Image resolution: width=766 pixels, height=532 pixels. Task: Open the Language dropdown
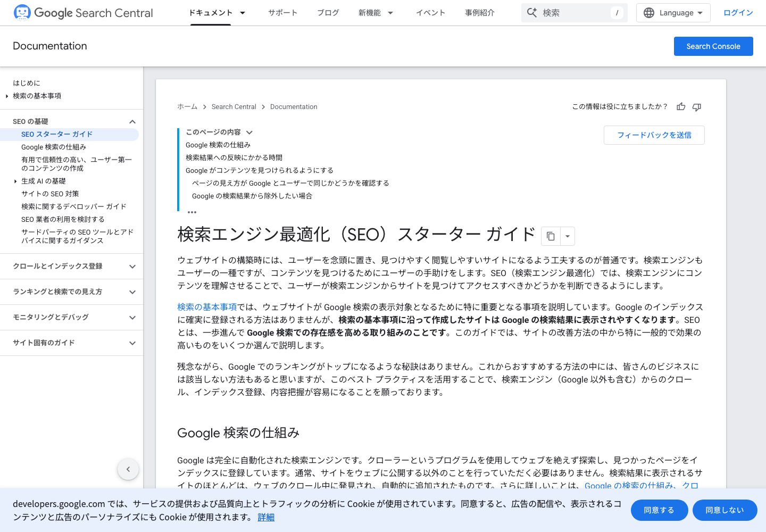point(673,13)
